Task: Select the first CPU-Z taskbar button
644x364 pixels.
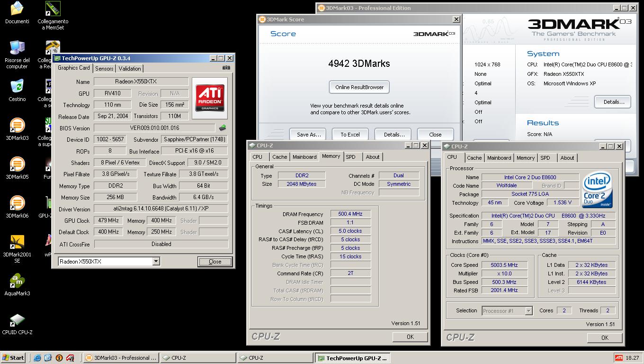Action: coord(198,358)
